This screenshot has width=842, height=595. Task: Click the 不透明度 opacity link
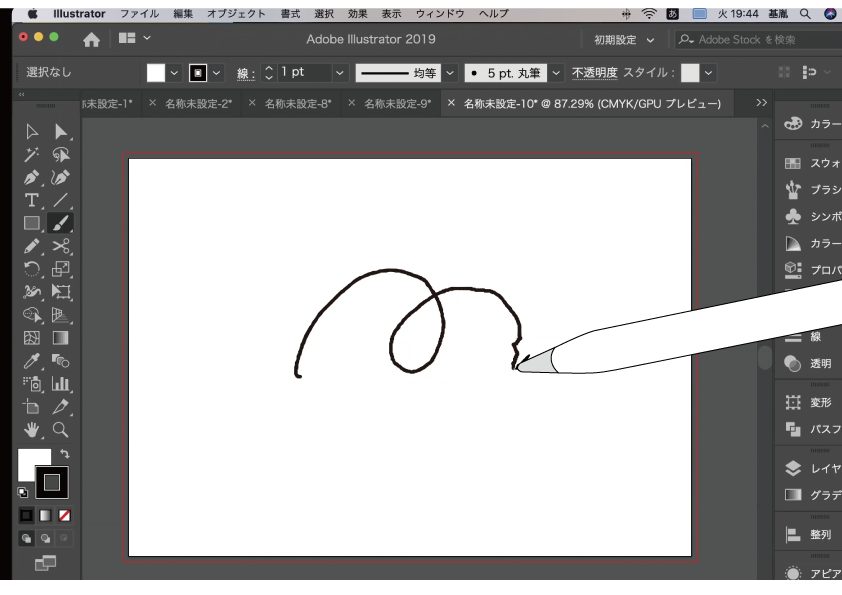click(x=594, y=73)
